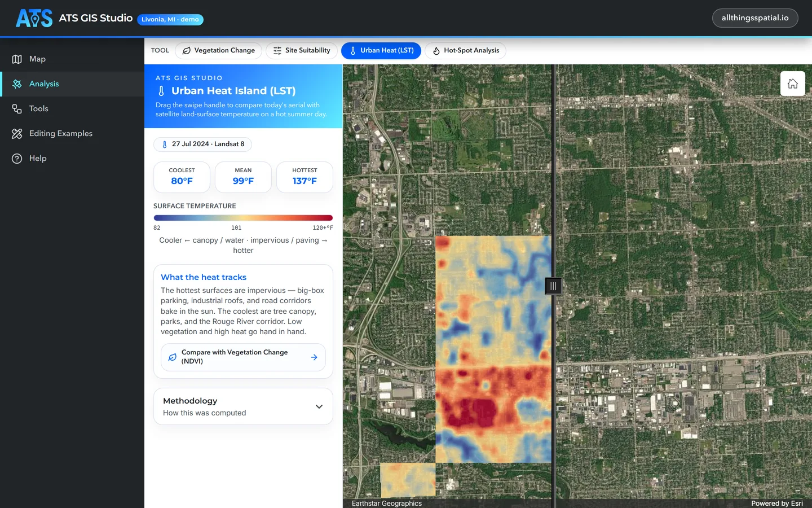This screenshot has width=812, height=508.
Task: Expand Methodology: How this was computed
Action: [x=243, y=406]
